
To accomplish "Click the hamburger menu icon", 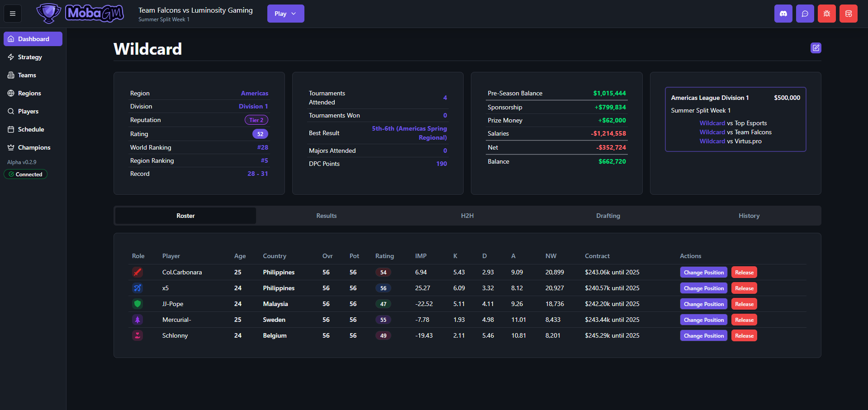I will [13, 14].
